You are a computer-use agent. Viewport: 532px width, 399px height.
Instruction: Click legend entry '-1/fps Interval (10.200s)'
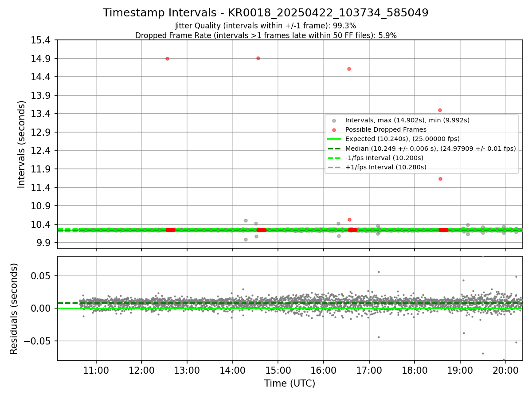(384, 158)
